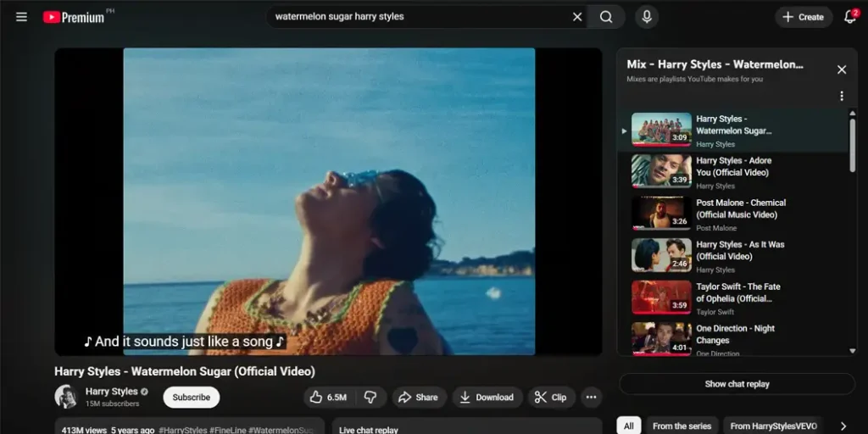Click the 'Post Malone' channel name in Mix

click(x=716, y=228)
